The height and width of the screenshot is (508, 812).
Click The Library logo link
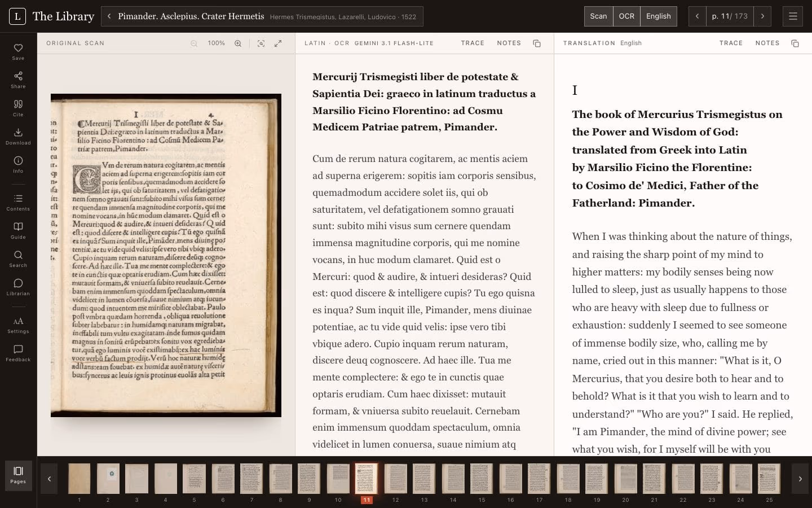(x=52, y=16)
